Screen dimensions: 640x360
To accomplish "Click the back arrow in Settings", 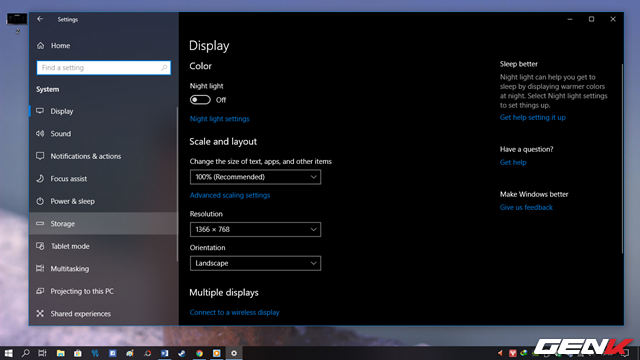I will pyautogui.click(x=40, y=19).
